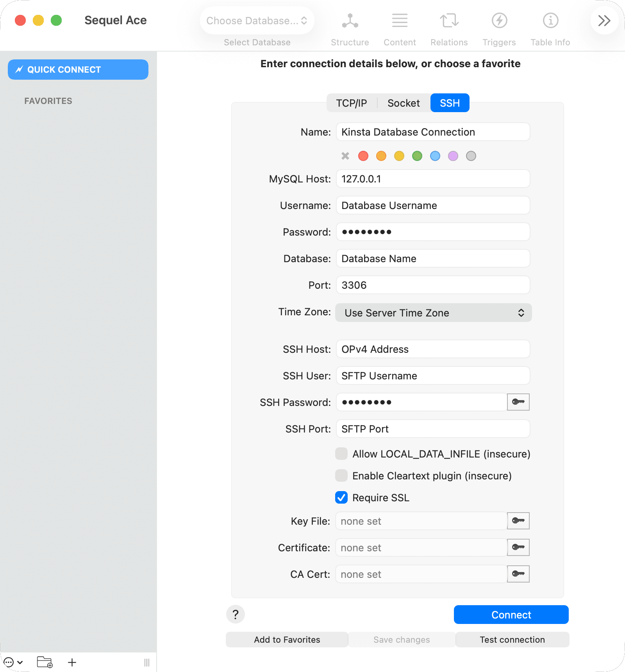Image resolution: width=625 pixels, height=672 pixels.
Task: Focus the SSH Password field
Action: click(x=421, y=402)
